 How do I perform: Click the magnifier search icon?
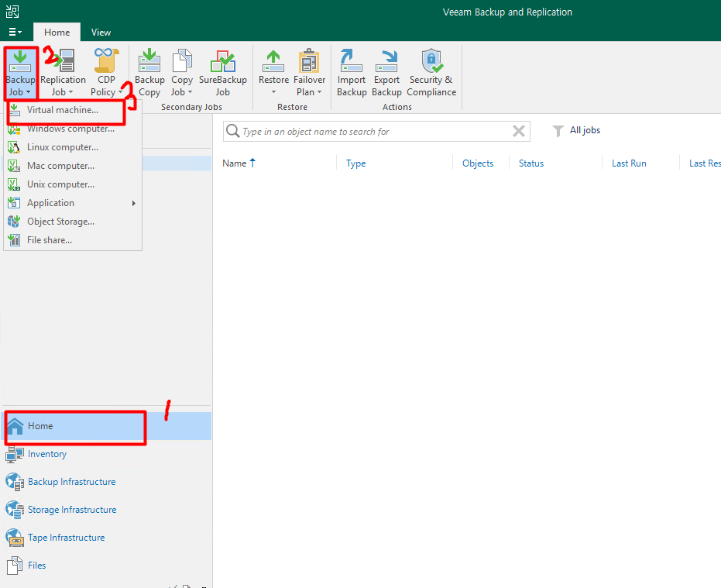pyautogui.click(x=232, y=131)
